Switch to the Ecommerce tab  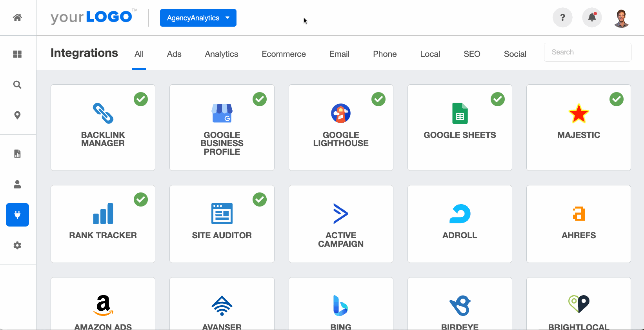tap(284, 54)
